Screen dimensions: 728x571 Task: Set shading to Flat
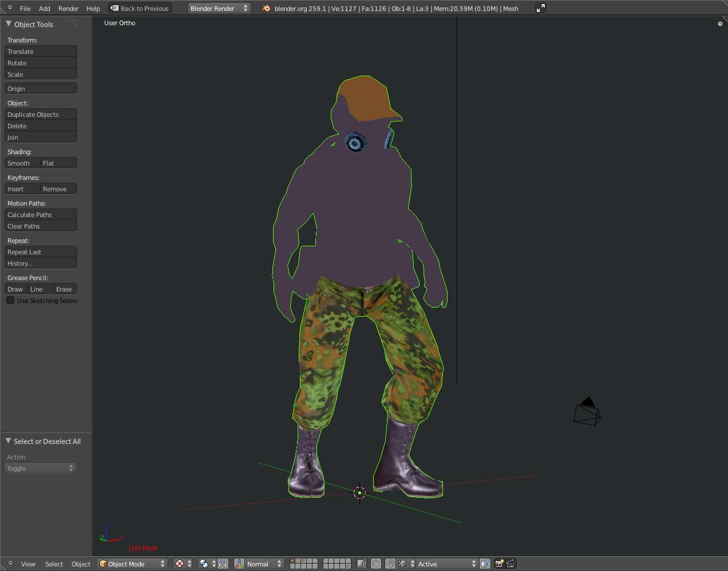[58, 163]
